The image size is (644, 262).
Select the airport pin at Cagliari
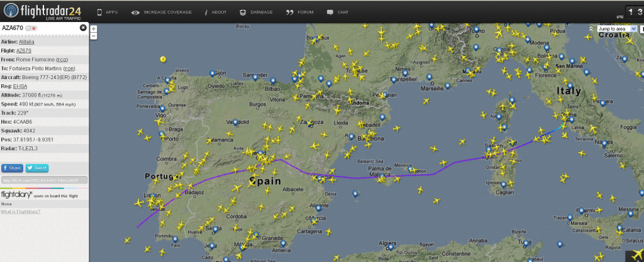502,185
